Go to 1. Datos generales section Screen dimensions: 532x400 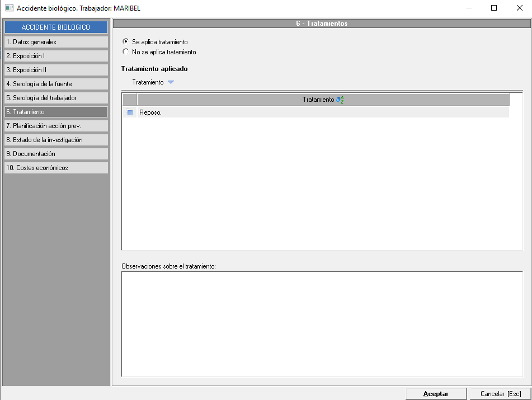tap(56, 42)
